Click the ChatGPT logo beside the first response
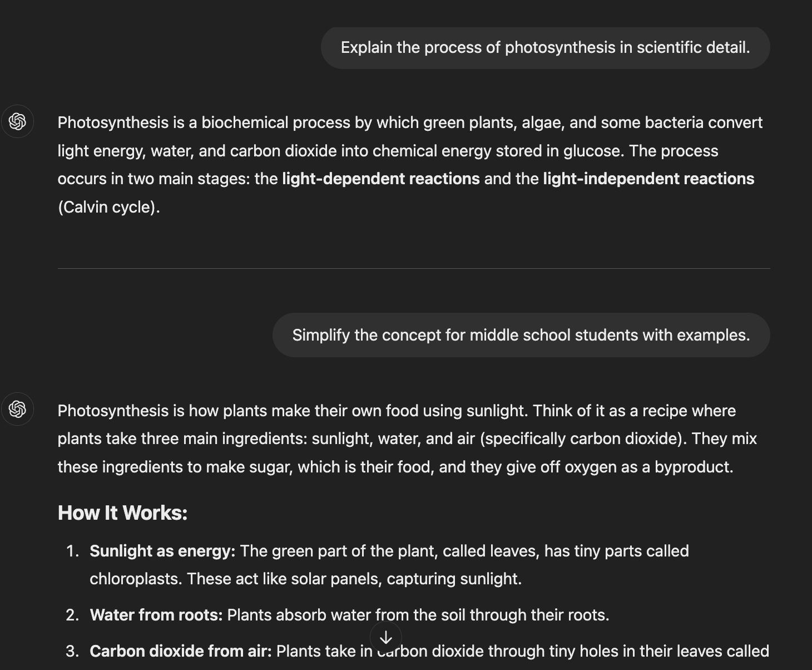Screen dimensions: 812x670 [18, 121]
